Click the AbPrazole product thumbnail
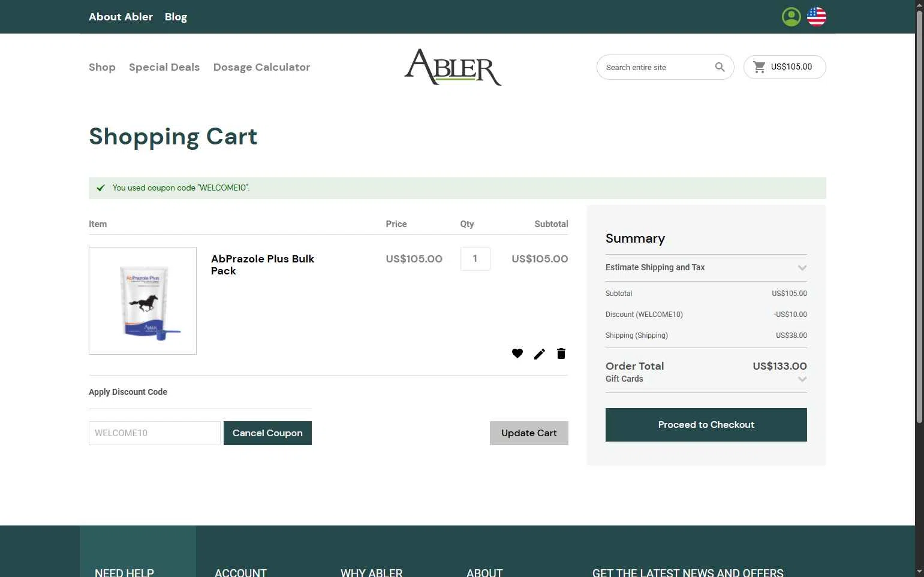 coord(143,301)
